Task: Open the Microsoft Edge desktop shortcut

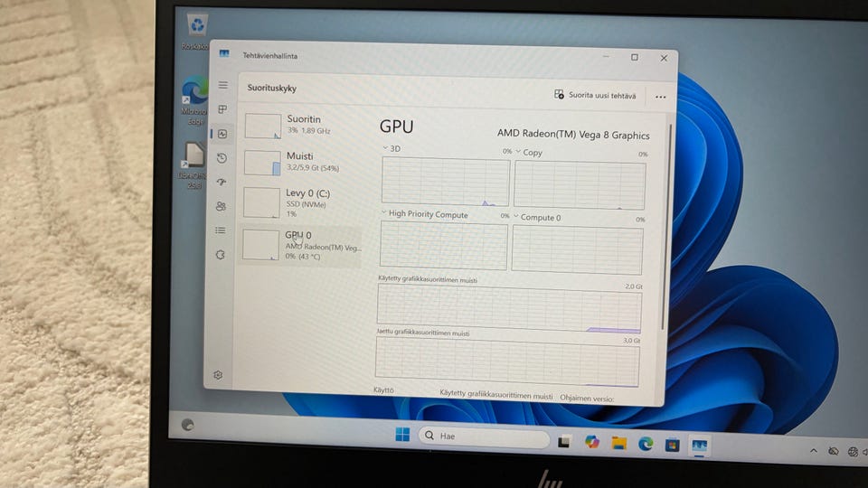Action: pyautogui.click(x=193, y=100)
